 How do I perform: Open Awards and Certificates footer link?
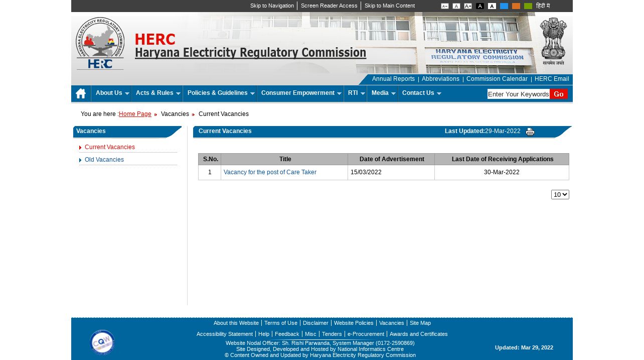(419, 334)
